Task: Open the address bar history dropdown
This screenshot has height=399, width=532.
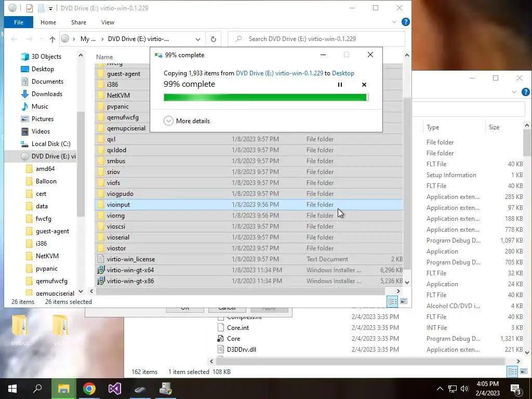Action: (x=198, y=39)
